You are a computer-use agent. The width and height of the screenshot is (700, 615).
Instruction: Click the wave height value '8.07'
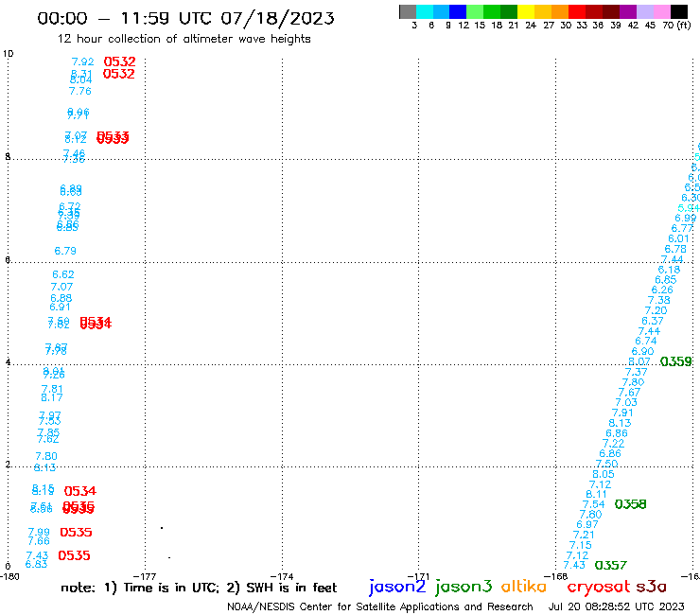[x=639, y=361]
